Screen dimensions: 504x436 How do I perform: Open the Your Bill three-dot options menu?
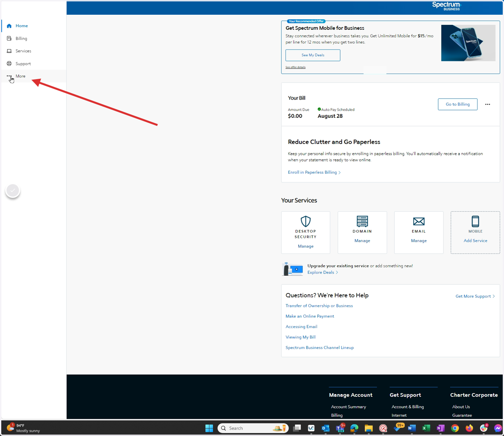click(x=488, y=104)
